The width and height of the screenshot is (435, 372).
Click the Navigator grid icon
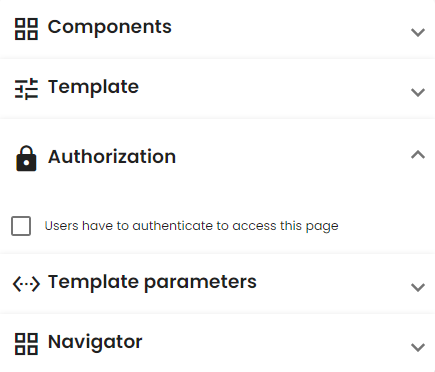pos(26,344)
